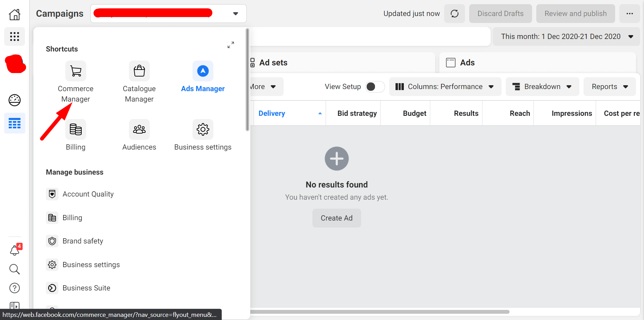
Task: Open Catalogue Manager shortcut icon
Action: pyautogui.click(x=139, y=71)
